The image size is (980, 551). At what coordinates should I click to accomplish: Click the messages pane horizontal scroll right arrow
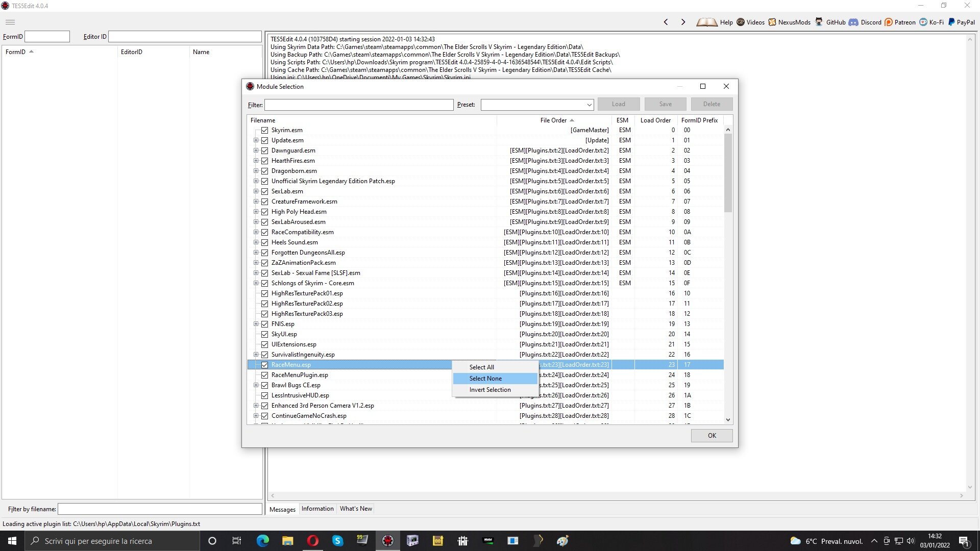961,495
